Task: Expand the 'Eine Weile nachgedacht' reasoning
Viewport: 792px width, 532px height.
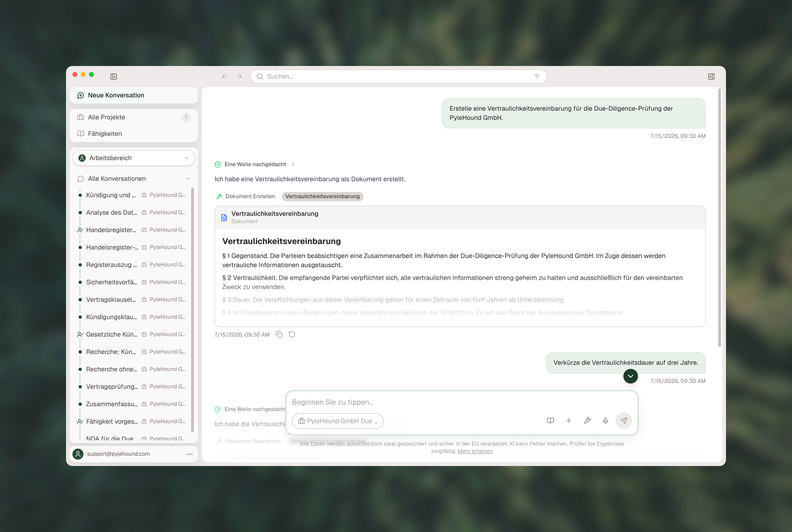Action: tap(255, 165)
